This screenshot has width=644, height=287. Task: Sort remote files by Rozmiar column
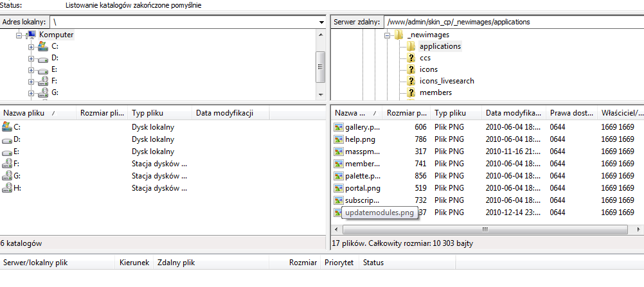pos(407,113)
